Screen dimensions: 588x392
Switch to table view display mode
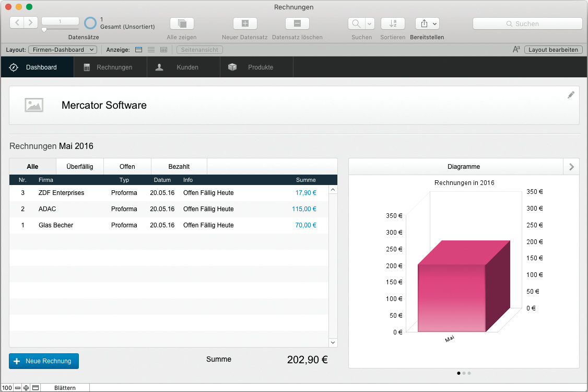(x=163, y=50)
